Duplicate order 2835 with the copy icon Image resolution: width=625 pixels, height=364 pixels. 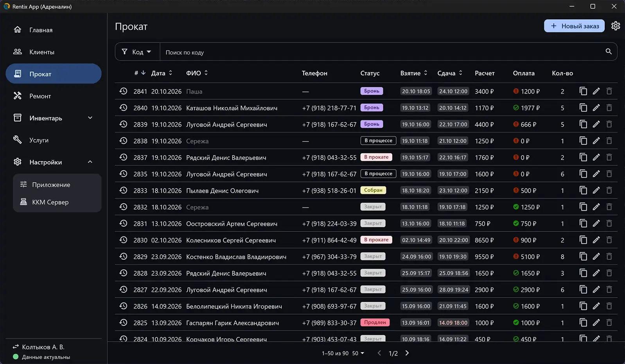pyautogui.click(x=583, y=174)
